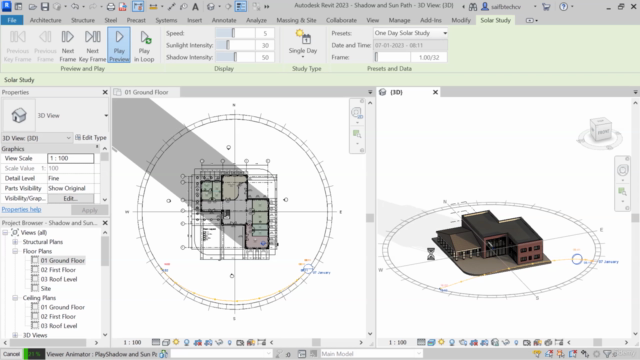Expand the Structural Plans tree node
Screen dimensions: 640x360
[x=15, y=242]
